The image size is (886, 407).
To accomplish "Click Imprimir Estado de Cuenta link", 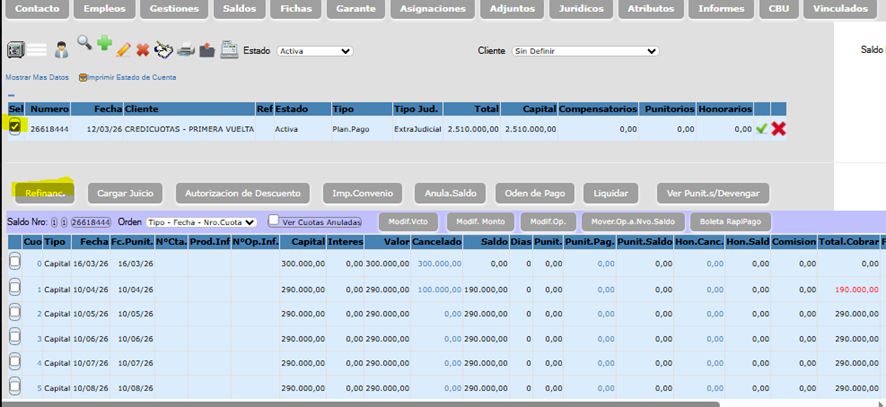I will click(x=132, y=77).
